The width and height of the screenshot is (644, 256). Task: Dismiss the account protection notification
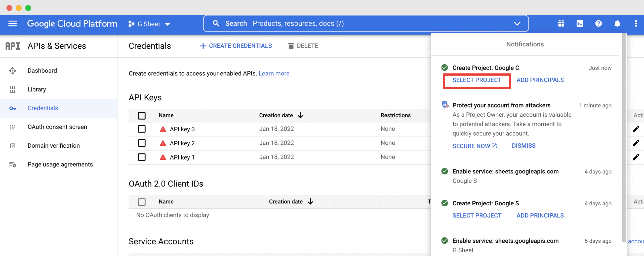click(524, 146)
